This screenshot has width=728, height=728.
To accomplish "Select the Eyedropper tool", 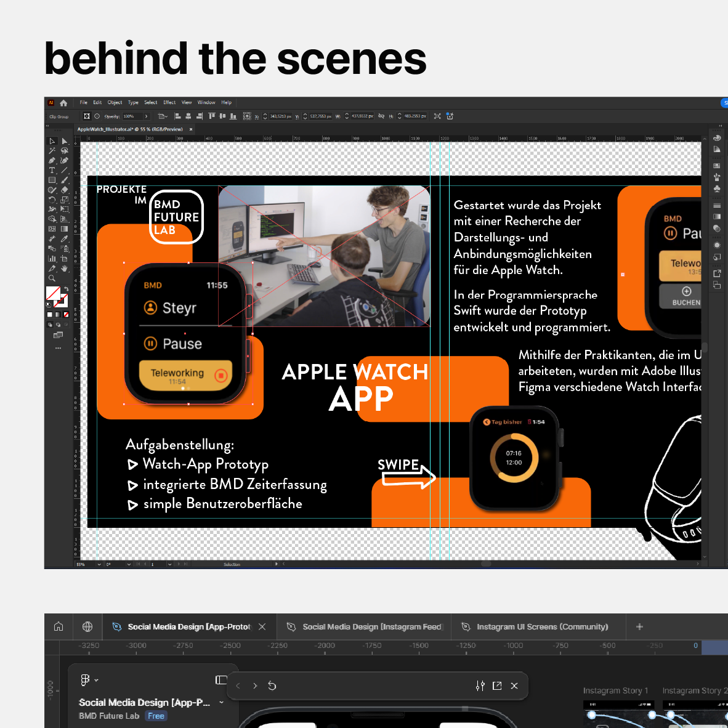I will tap(65, 238).
